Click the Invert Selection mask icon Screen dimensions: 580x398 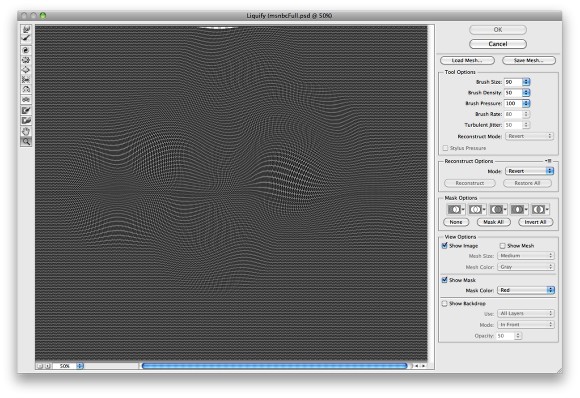coord(540,210)
